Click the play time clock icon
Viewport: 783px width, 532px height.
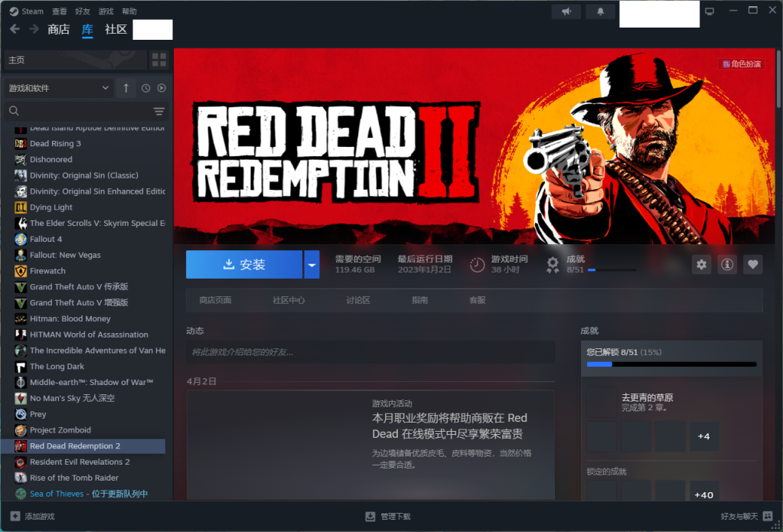point(477,265)
